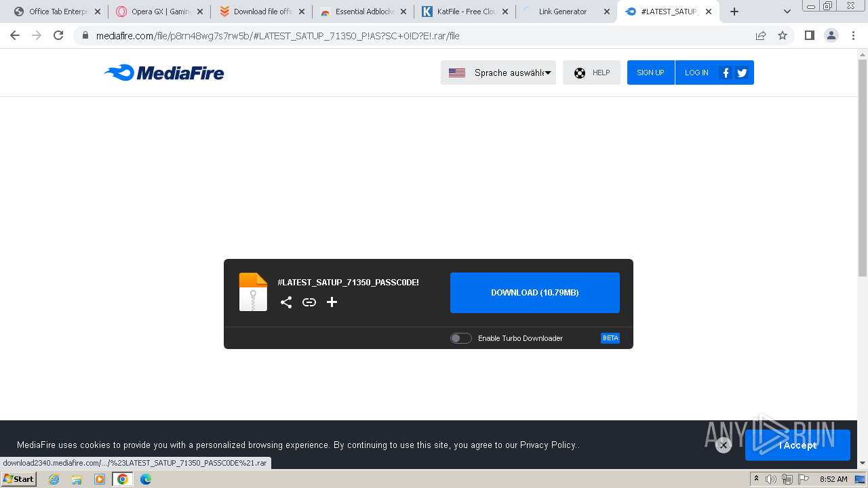Click the HELP button

(x=591, y=73)
